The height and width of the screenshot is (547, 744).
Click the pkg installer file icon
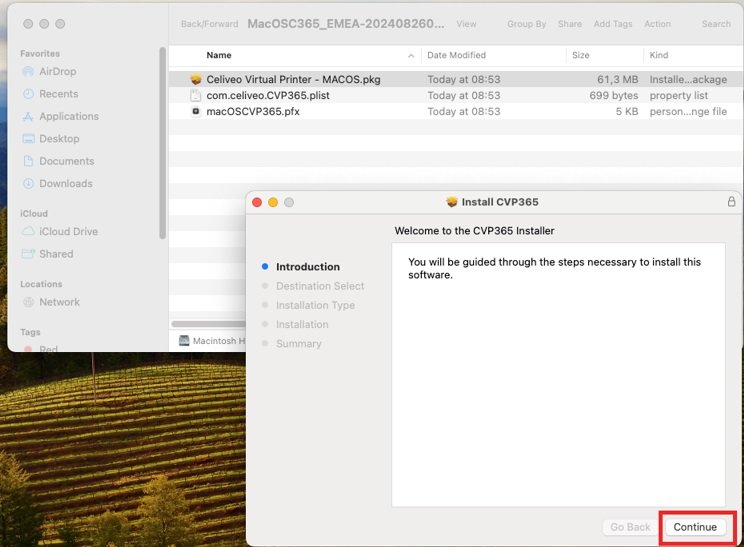[195, 79]
